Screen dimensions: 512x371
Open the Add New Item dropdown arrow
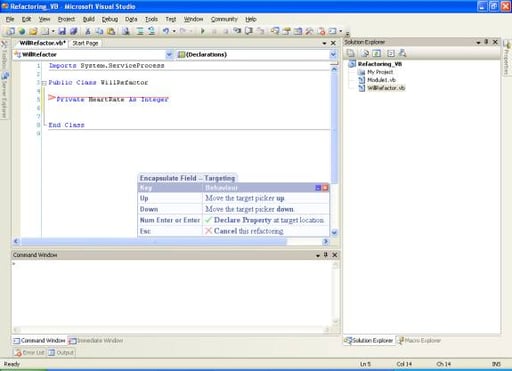[x=53, y=31]
